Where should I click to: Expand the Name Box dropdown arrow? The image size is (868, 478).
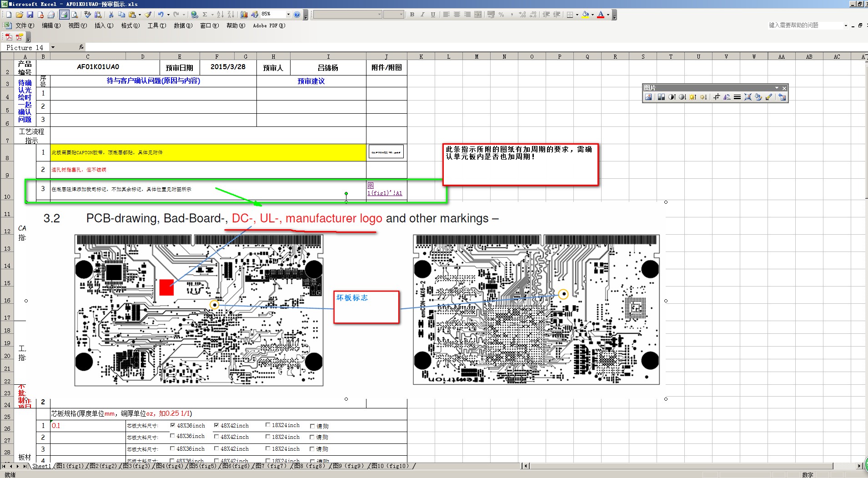53,47
